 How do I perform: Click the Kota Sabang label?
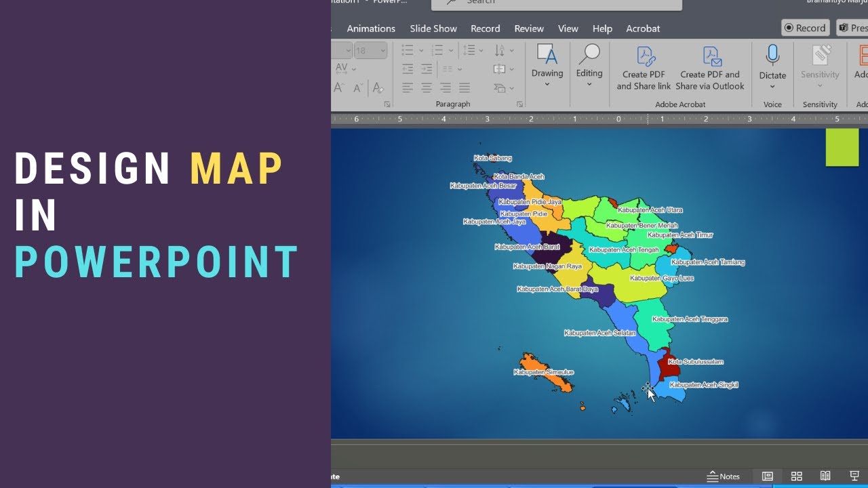pos(492,158)
